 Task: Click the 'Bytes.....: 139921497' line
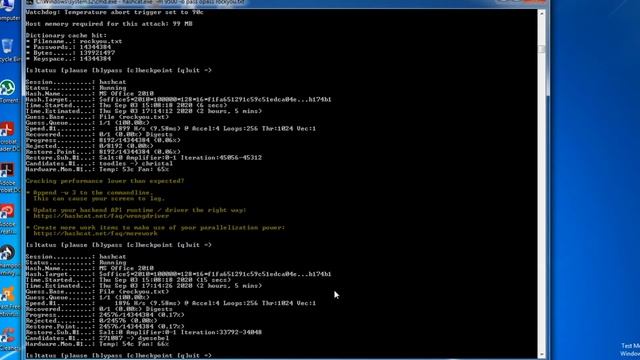tap(70, 53)
